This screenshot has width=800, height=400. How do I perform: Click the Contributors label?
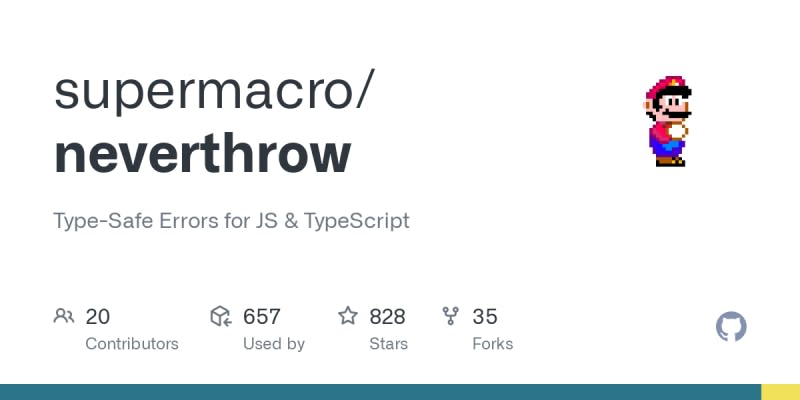(x=132, y=344)
